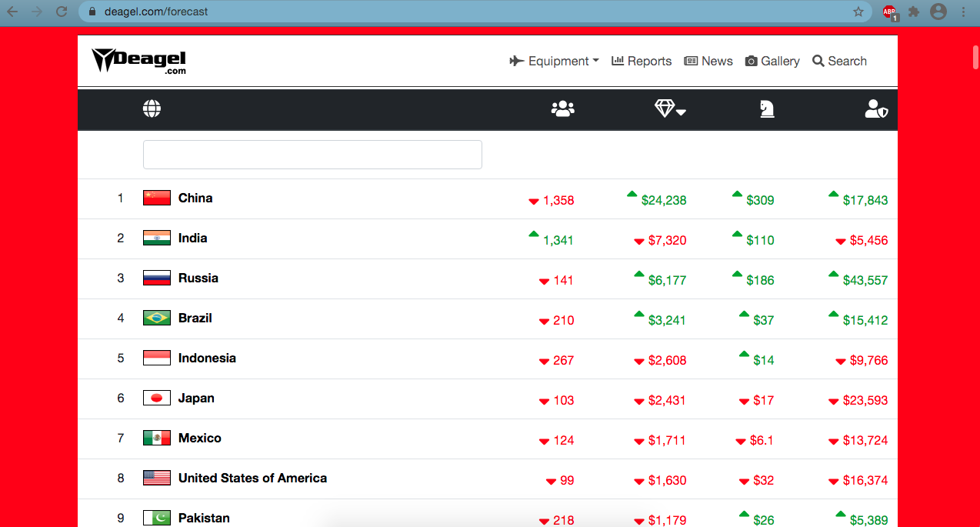Screen dimensions: 980x527
Task: Open the Equipment dropdown menu
Action: (x=554, y=61)
